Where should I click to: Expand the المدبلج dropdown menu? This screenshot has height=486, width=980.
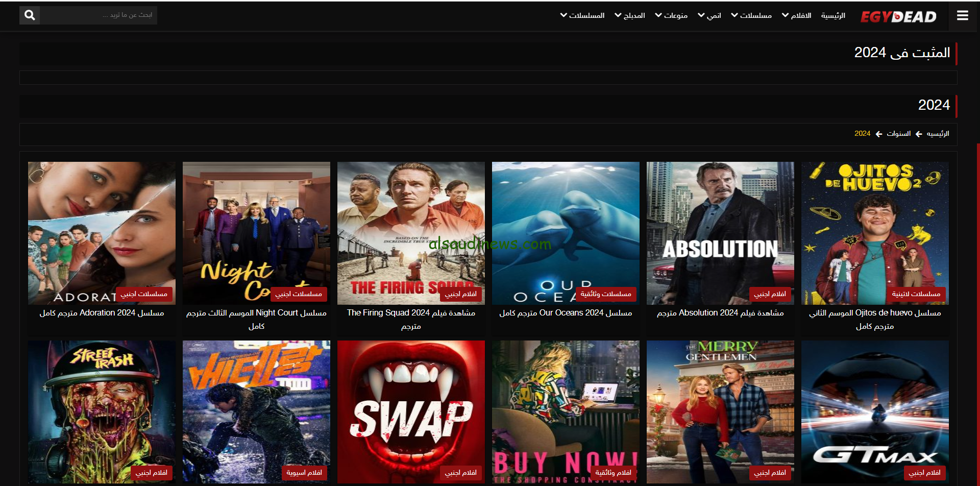click(x=630, y=16)
